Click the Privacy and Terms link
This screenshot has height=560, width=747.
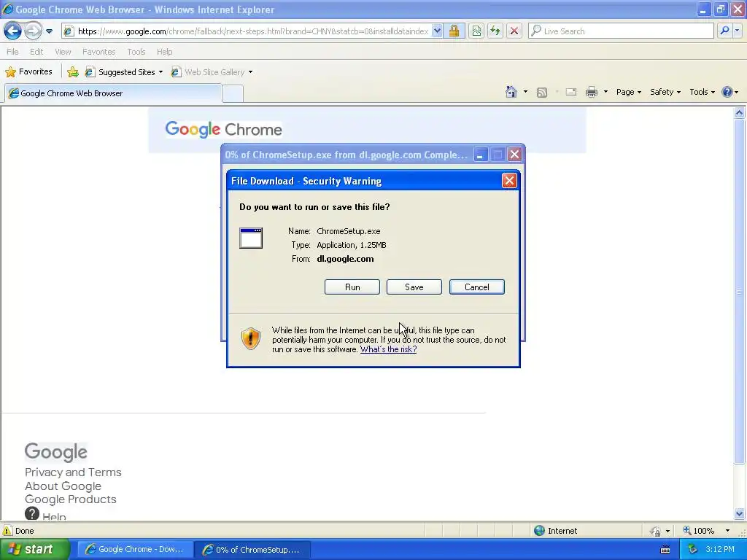pos(73,472)
